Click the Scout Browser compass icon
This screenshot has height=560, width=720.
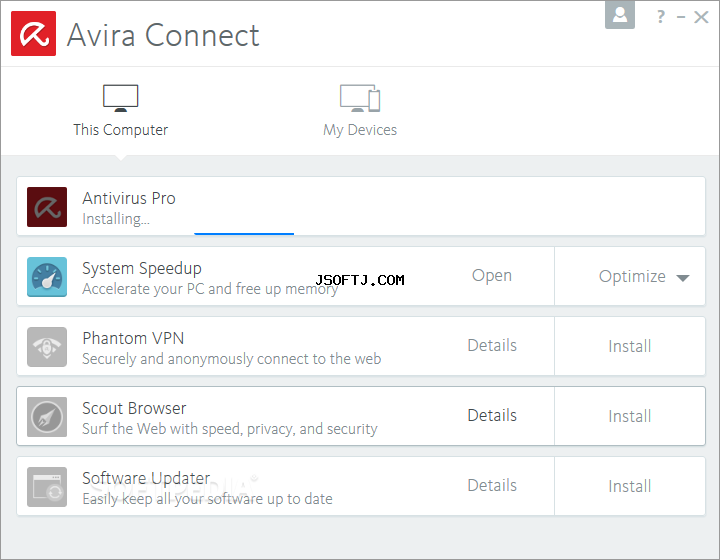pos(47,417)
